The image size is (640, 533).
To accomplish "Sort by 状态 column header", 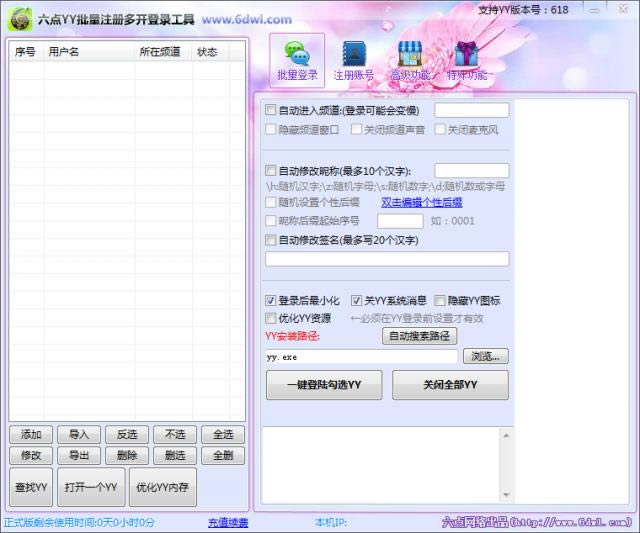I will pyautogui.click(x=210, y=52).
